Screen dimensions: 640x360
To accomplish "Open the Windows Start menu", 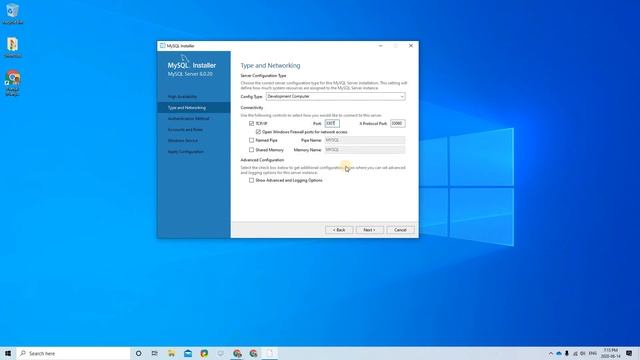I will point(8,353).
